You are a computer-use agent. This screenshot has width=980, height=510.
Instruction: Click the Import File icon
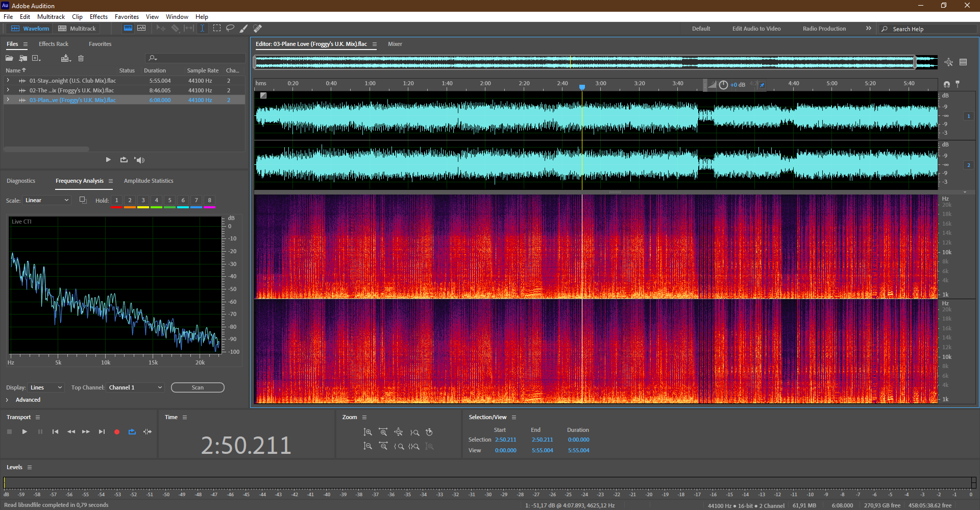(23, 58)
